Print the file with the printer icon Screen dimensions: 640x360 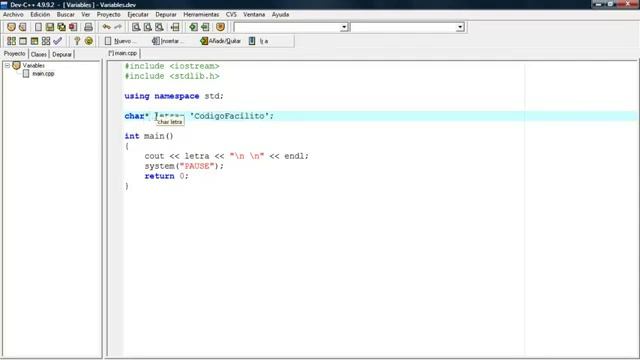tap(88, 27)
